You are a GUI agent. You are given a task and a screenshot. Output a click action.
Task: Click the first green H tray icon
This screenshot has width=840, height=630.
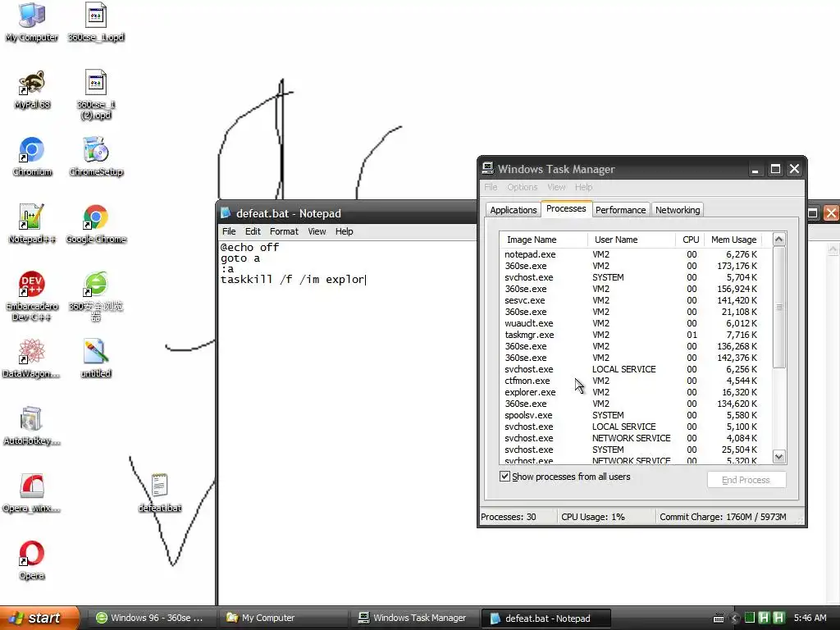coord(764,618)
